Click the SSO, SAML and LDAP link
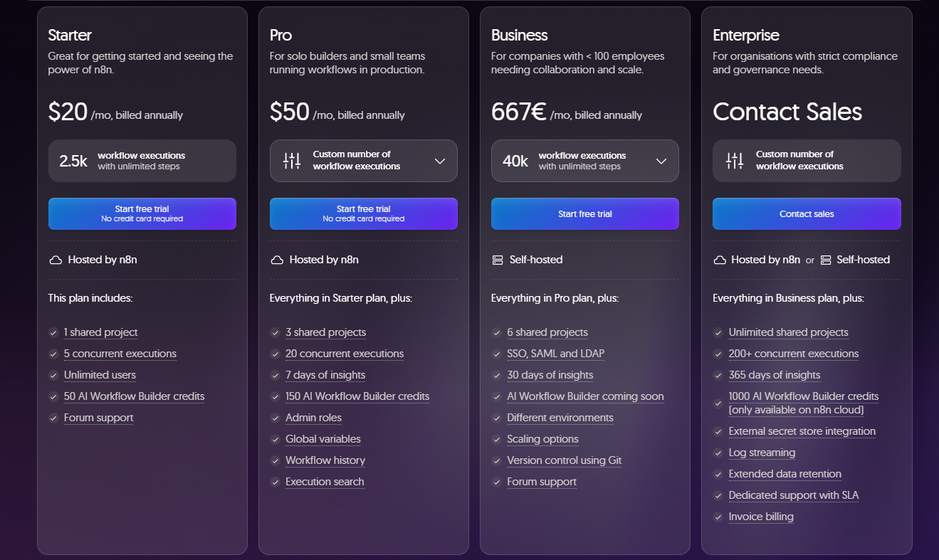939x560 pixels. pyautogui.click(x=556, y=354)
